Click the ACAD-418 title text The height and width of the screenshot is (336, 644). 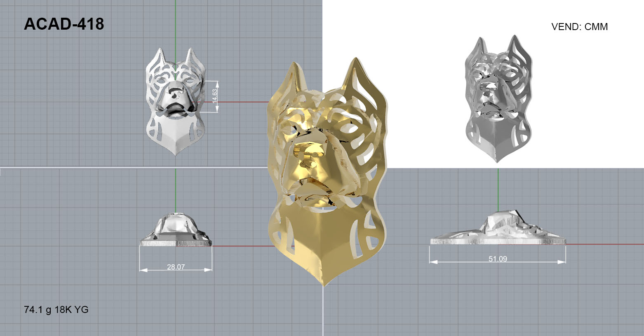[64, 24]
